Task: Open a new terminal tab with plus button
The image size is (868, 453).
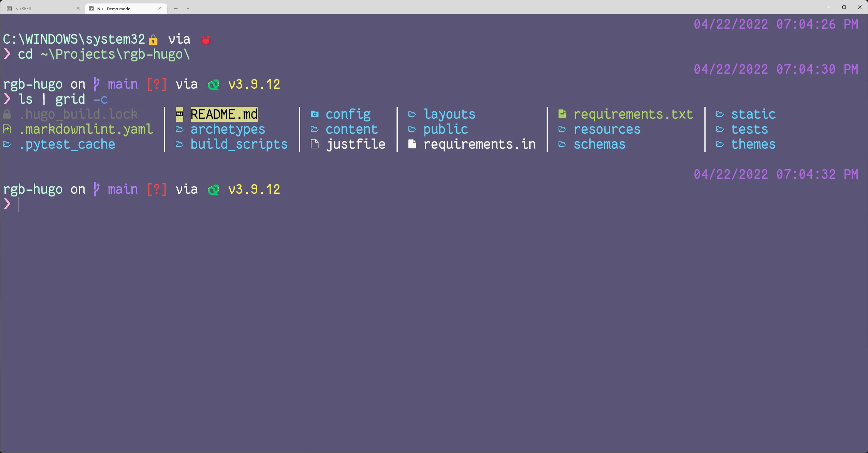Action: point(176,9)
